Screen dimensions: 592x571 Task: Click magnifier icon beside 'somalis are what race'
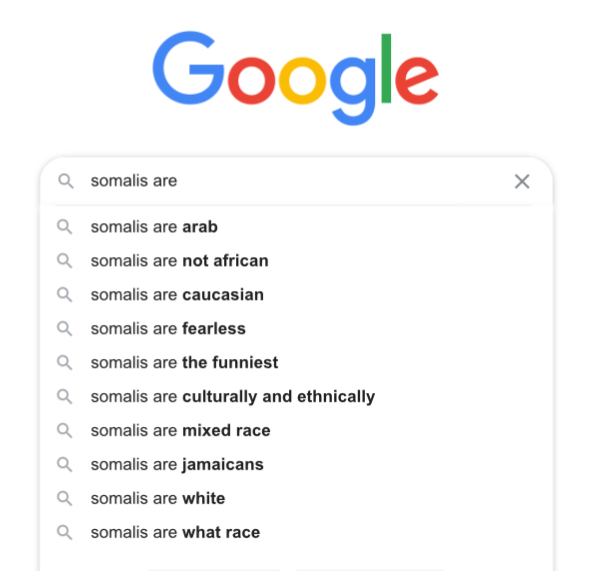(65, 532)
